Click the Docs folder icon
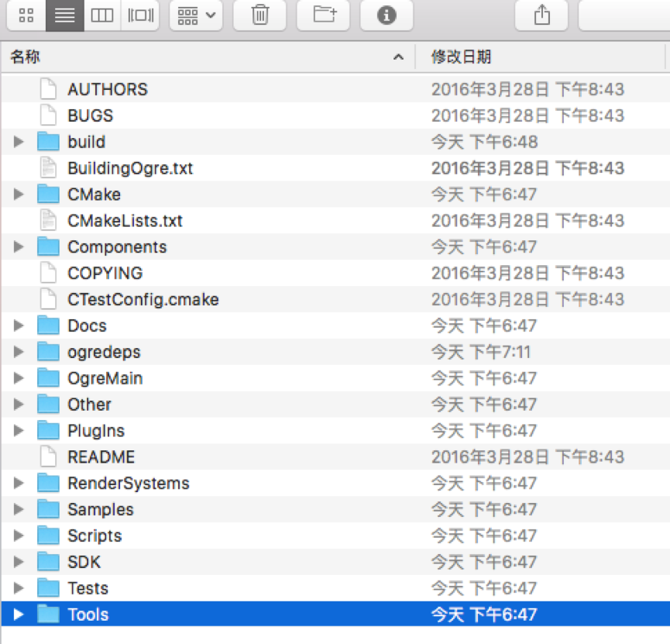Viewport: 670px width, 644px height. click(48, 325)
